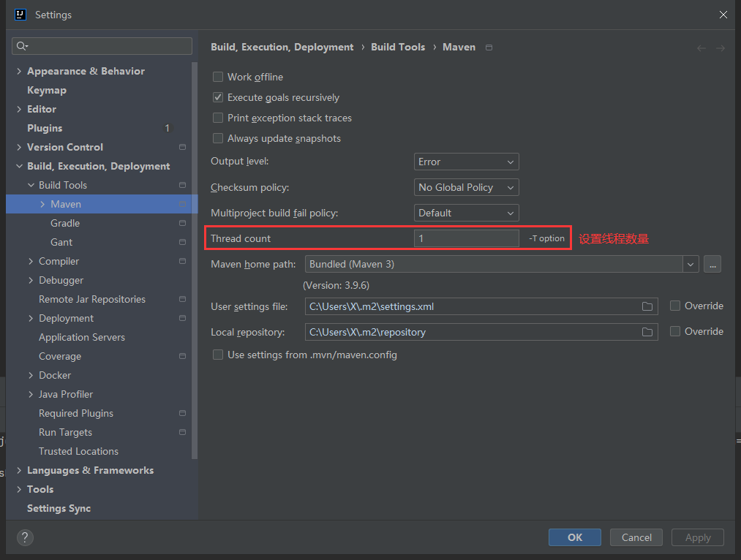This screenshot has height=560, width=741.
Task: Click Build, Execution, Deployment breadcrumb
Action: click(282, 48)
